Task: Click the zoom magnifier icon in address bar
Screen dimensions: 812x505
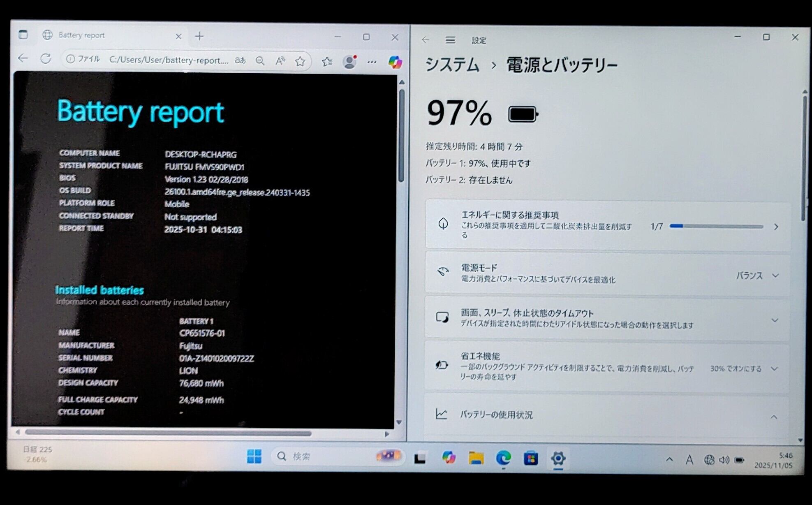Action: tap(260, 61)
